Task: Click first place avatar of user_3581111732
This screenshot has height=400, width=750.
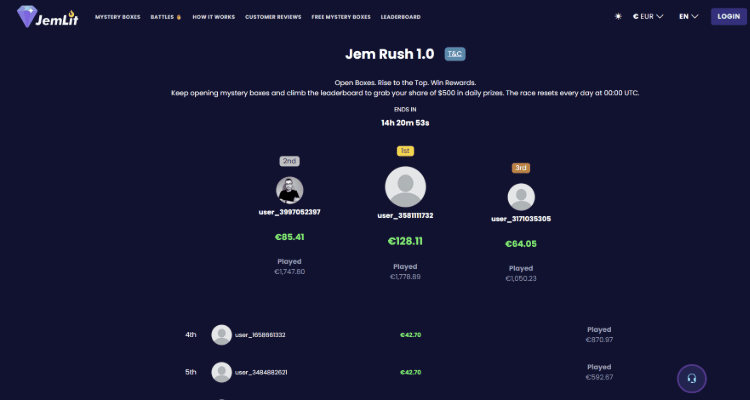Action: coord(406,187)
